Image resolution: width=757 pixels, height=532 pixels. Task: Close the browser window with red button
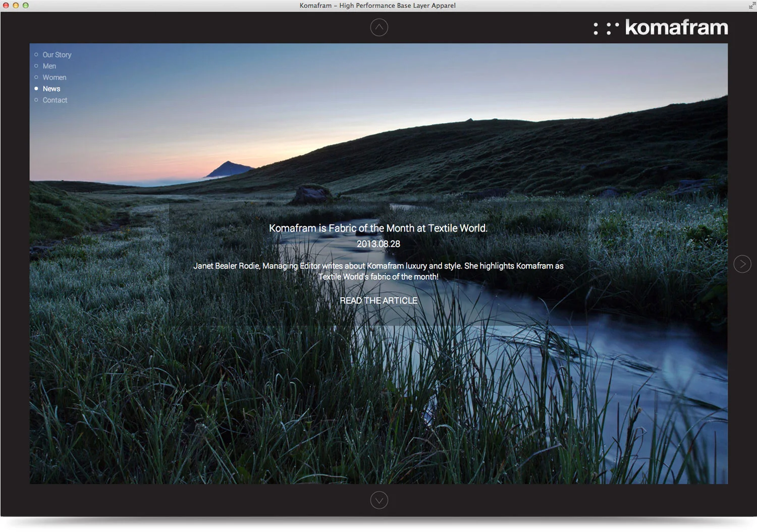pos(7,6)
